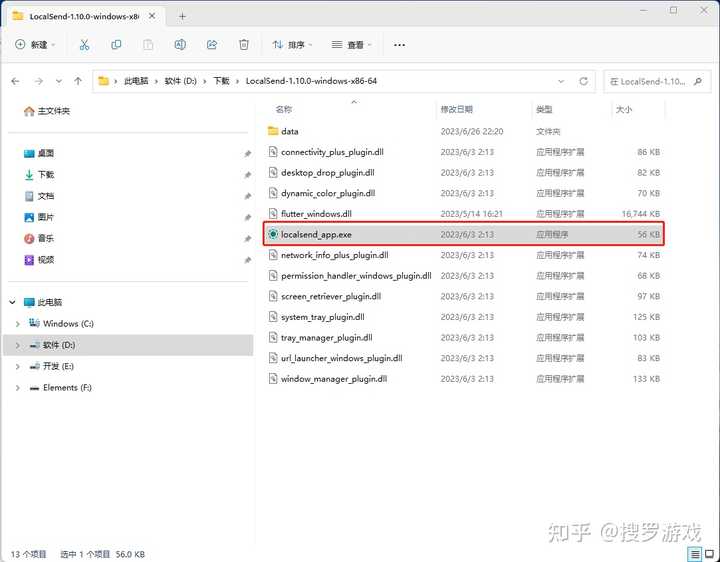
Task: Click the Rename icon in toolbar
Action: click(x=180, y=45)
